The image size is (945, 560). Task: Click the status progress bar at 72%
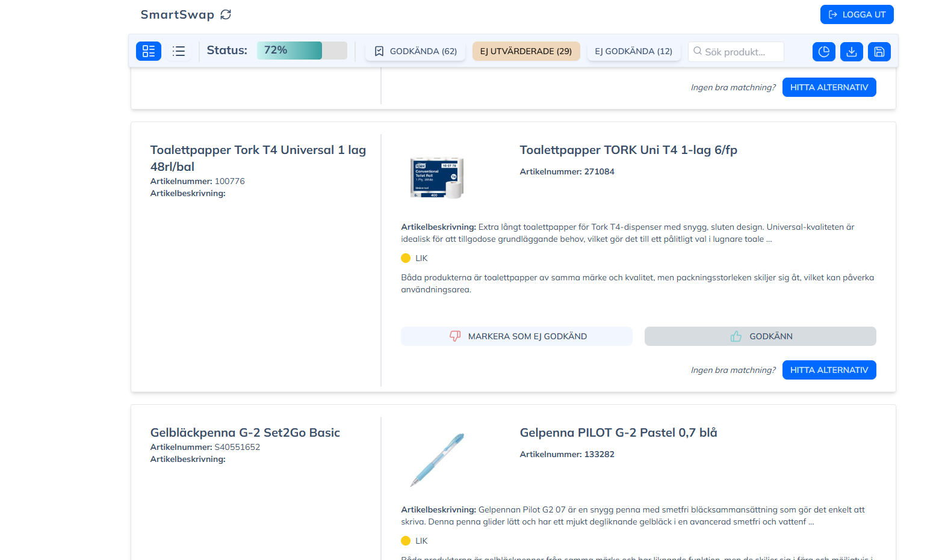tap(302, 51)
